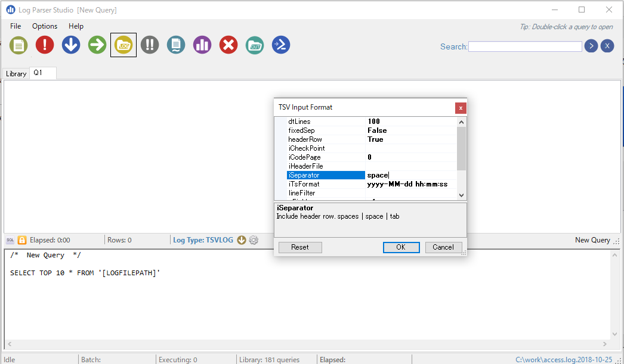Select the lineFilter property row
Screen dimensions: 624x364
(x=371, y=193)
